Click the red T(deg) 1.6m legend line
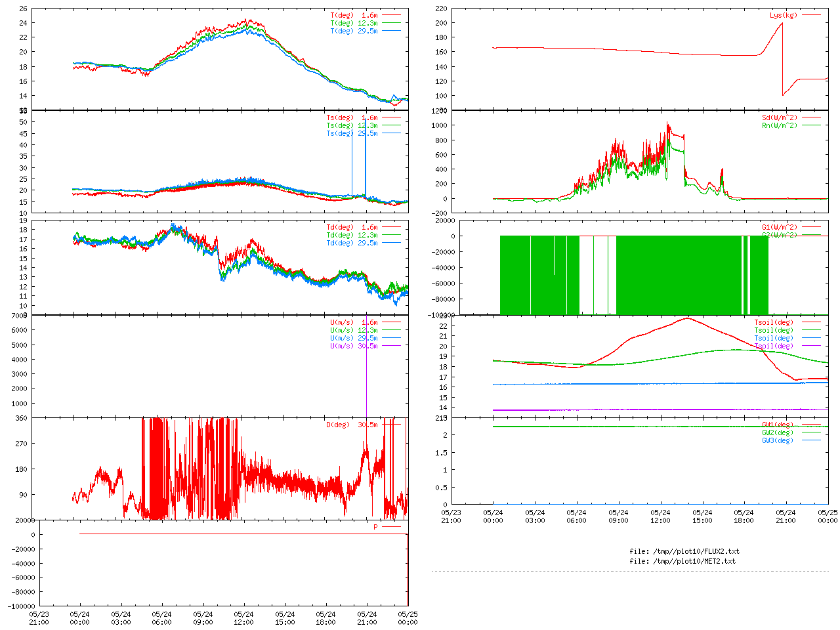This screenshot has height=630, width=840. pyautogui.click(x=392, y=15)
